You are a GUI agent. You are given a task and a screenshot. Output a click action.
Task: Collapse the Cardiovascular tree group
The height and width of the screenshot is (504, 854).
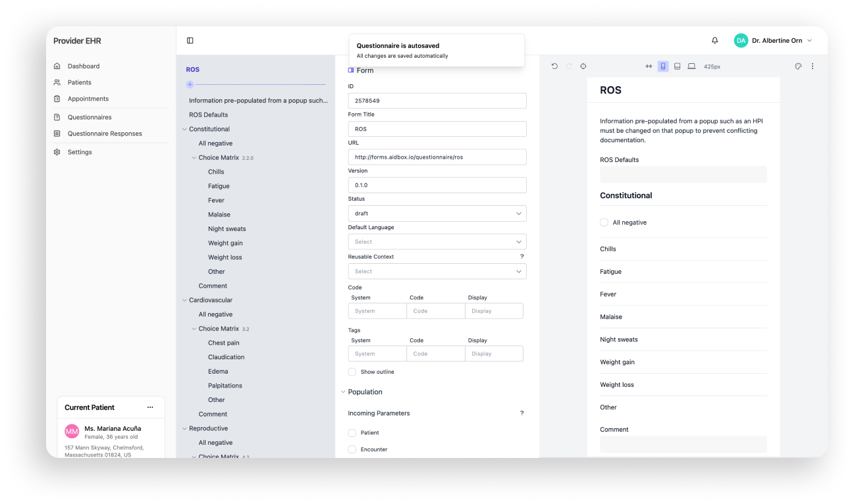tap(184, 300)
